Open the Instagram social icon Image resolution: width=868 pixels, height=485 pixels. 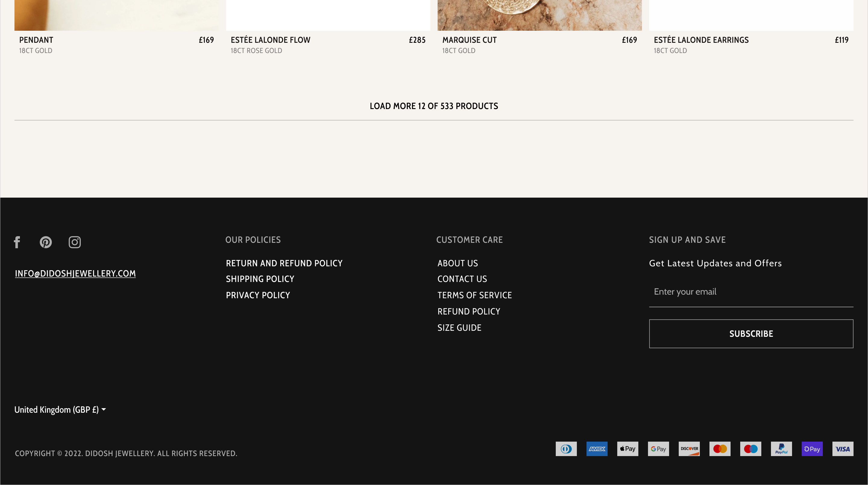[75, 242]
